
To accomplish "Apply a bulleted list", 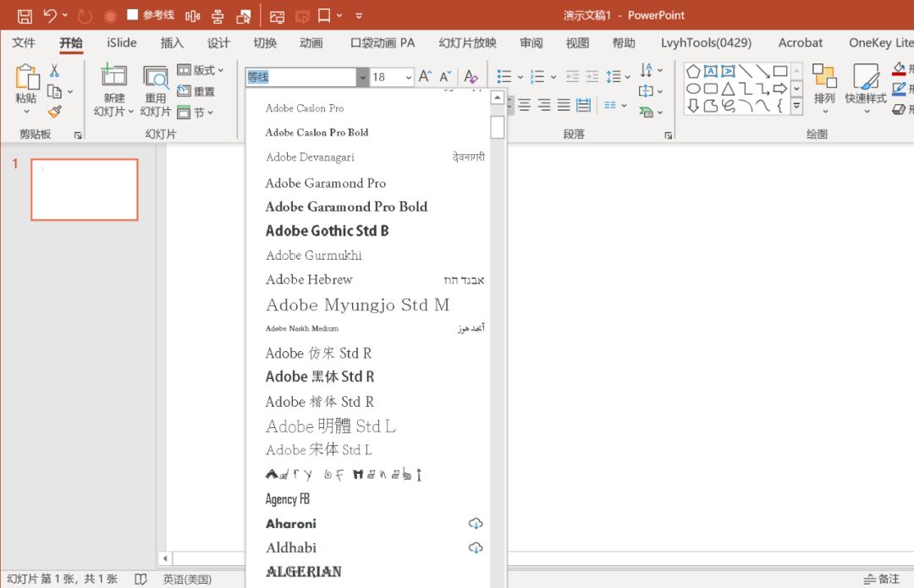I will click(x=504, y=76).
